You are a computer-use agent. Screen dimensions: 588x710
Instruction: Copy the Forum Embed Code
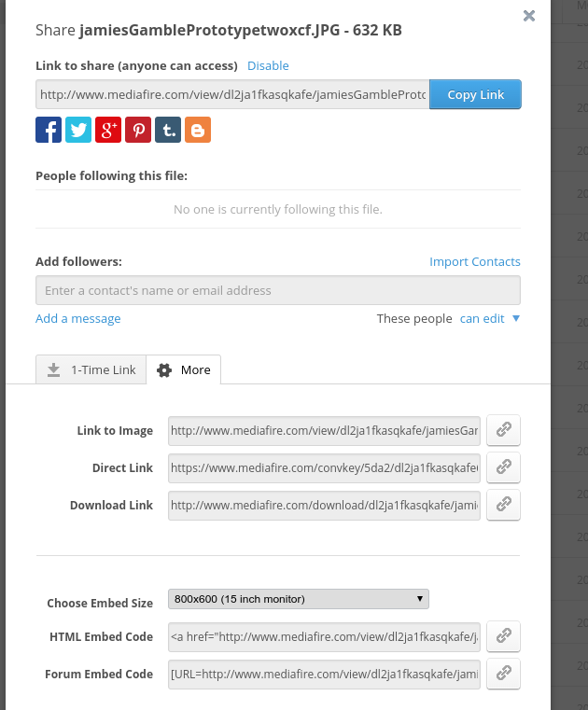503,674
